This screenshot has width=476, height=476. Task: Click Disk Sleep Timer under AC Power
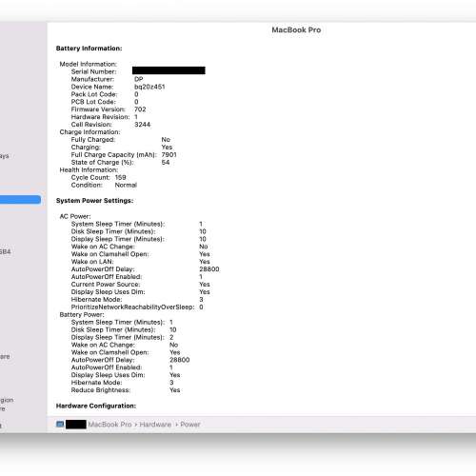[x=113, y=231]
